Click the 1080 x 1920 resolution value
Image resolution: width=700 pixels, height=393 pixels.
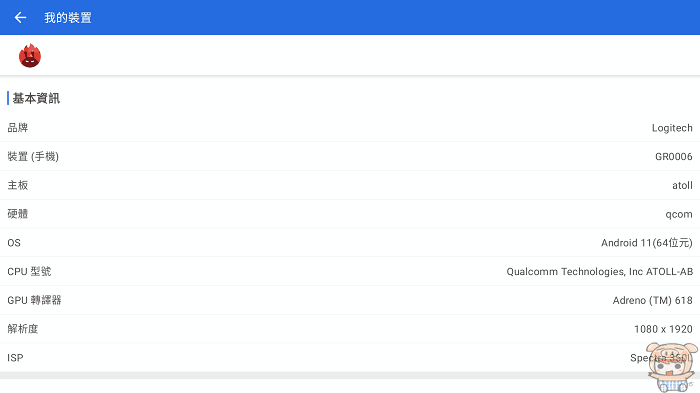pyautogui.click(x=663, y=329)
